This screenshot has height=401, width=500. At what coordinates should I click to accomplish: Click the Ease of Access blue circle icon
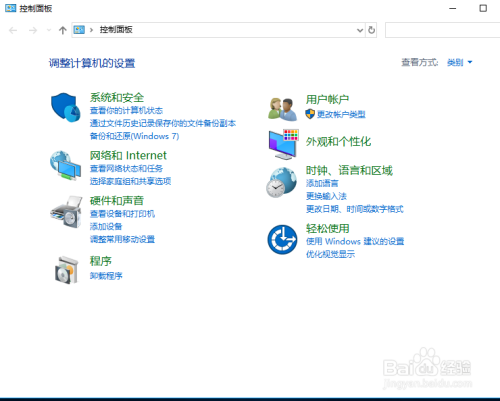pos(282,239)
